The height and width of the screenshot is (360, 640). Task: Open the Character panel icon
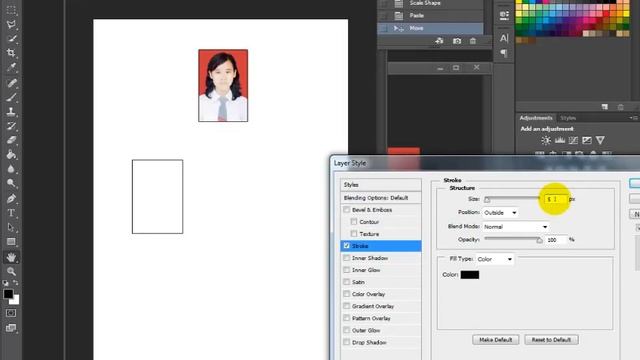504,38
